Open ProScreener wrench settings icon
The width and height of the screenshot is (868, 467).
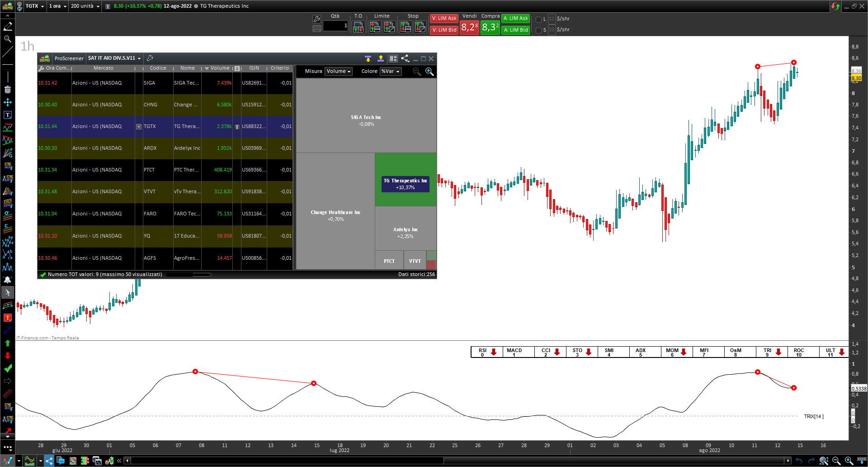point(150,58)
